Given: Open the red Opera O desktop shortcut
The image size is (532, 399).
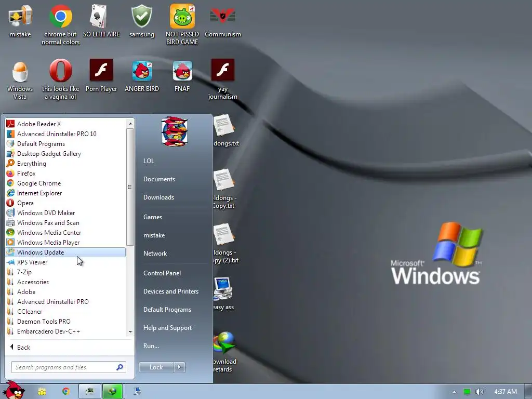Looking at the screenshot, I should (x=60, y=80).
